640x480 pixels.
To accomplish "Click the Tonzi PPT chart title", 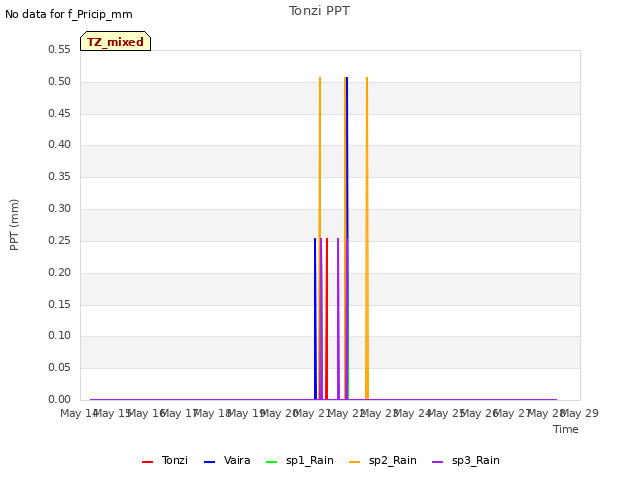I will pos(319,11).
